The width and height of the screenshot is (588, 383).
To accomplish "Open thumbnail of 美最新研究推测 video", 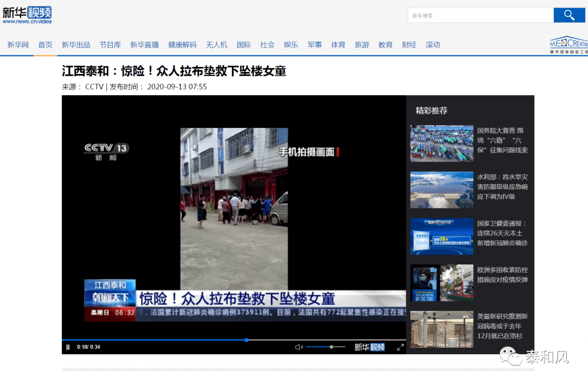I will click(x=442, y=329).
